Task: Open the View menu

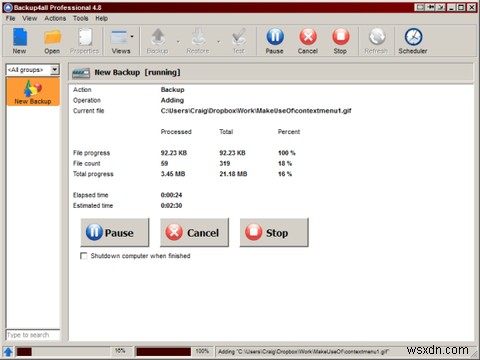Action: pos(30,18)
